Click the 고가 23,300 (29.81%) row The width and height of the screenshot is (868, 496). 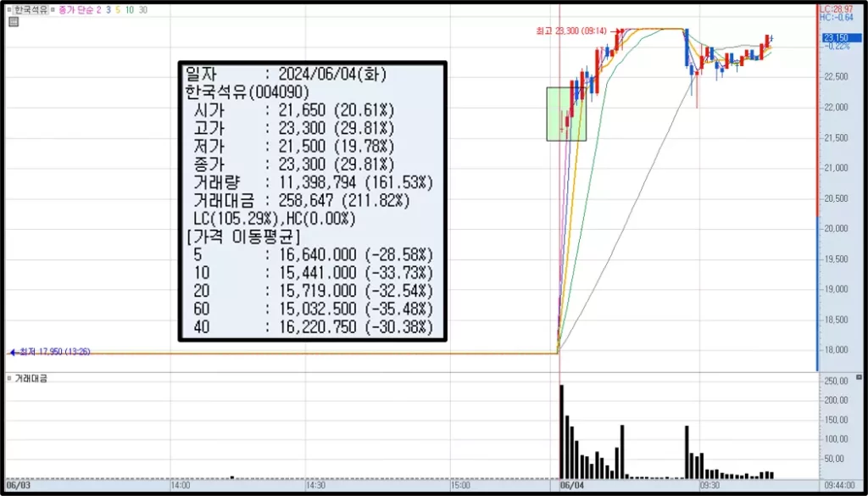click(x=293, y=128)
